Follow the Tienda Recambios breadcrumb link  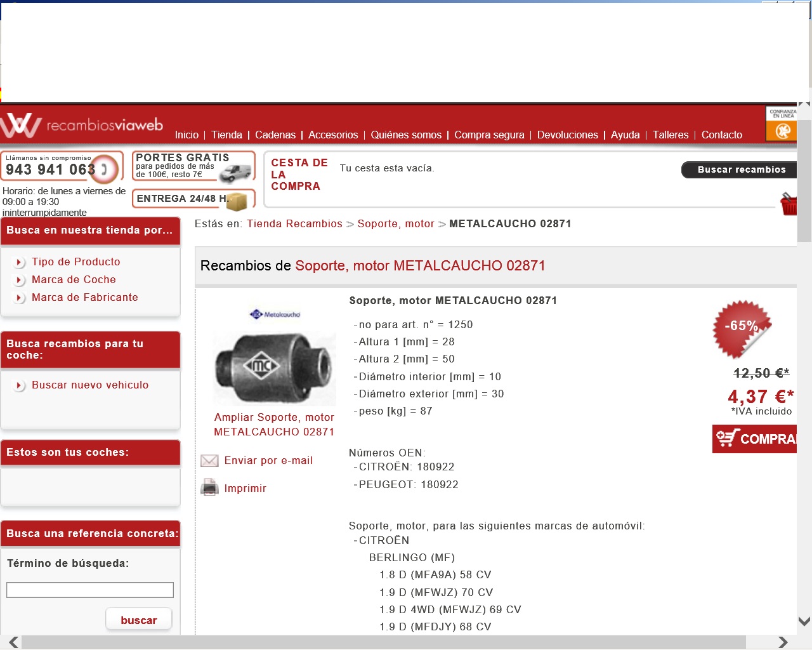(x=294, y=224)
